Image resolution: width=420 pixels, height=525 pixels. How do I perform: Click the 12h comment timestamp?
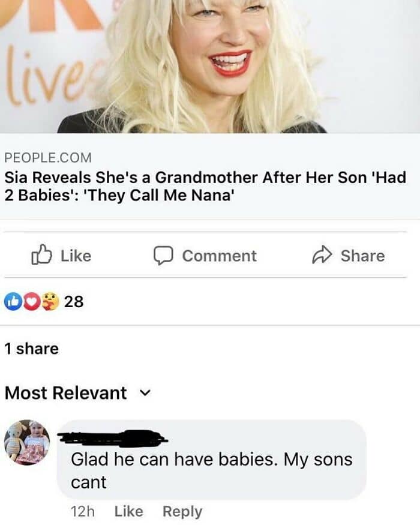tap(83, 512)
